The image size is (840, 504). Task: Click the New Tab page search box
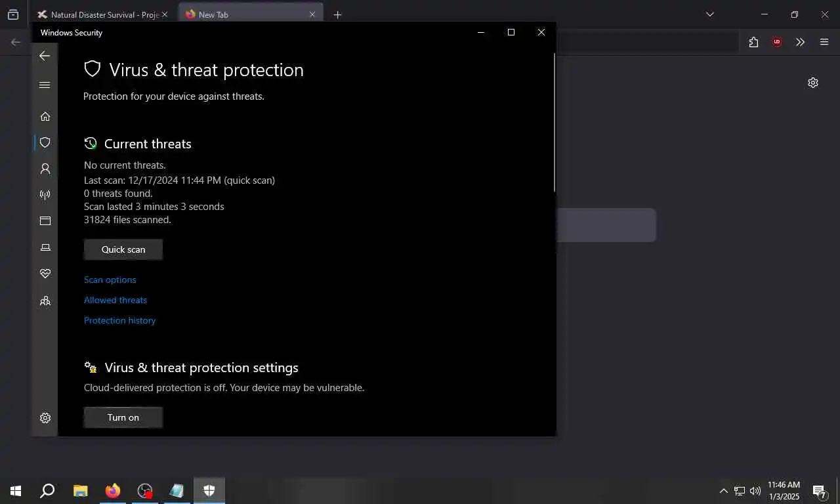point(606,225)
